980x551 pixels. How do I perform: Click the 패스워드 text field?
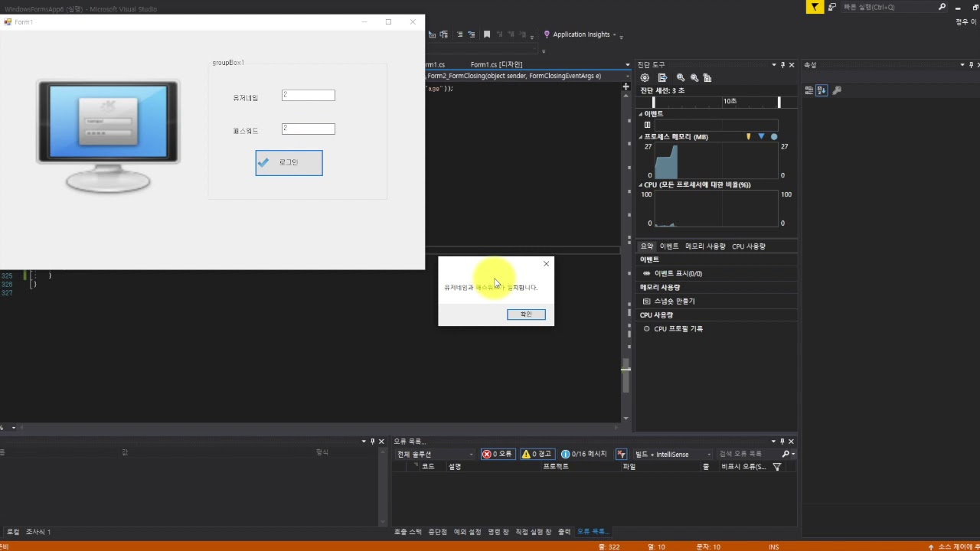308,129
